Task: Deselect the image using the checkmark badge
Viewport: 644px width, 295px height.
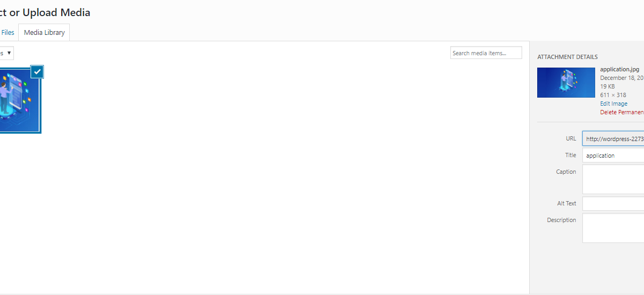Action: (x=37, y=71)
